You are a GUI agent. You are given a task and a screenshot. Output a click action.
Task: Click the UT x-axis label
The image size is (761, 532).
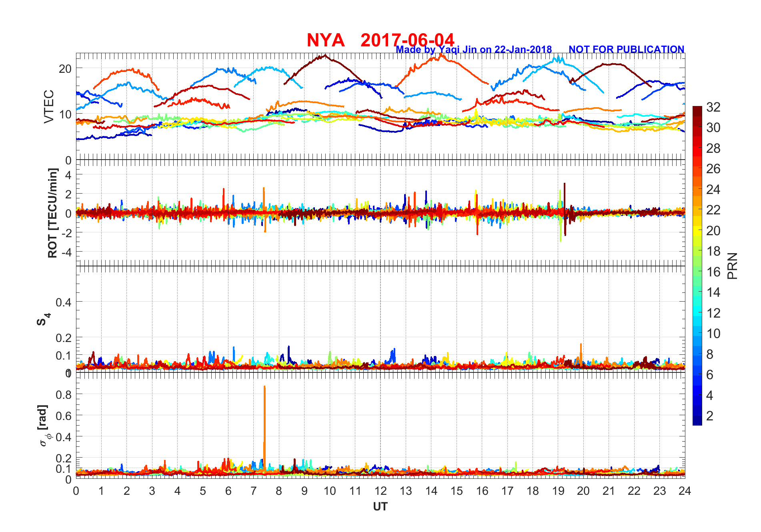point(380,507)
